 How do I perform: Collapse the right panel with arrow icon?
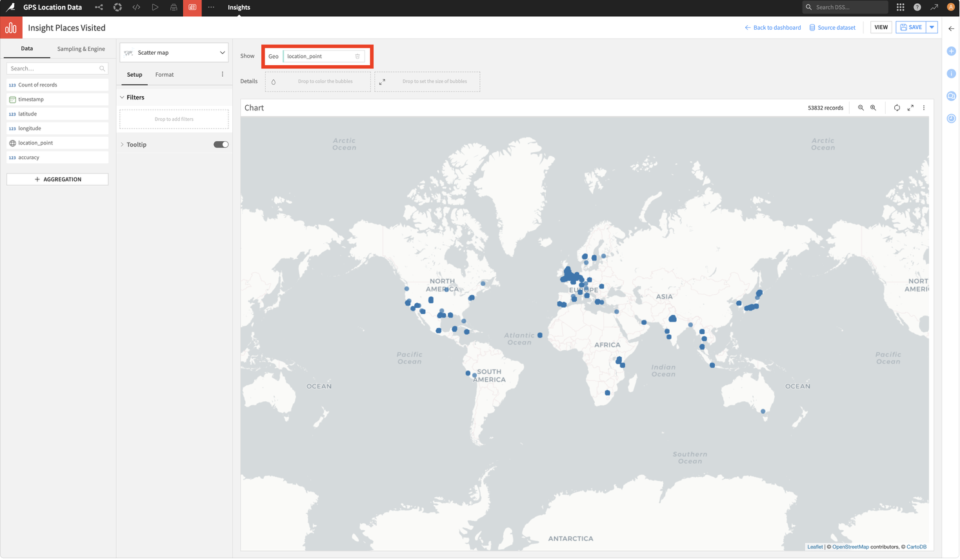click(x=951, y=28)
